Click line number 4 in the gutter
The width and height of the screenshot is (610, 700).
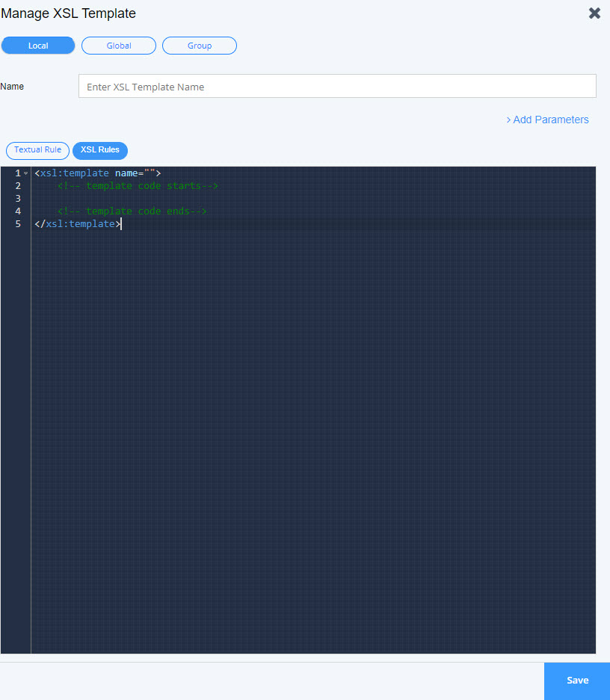17,211
